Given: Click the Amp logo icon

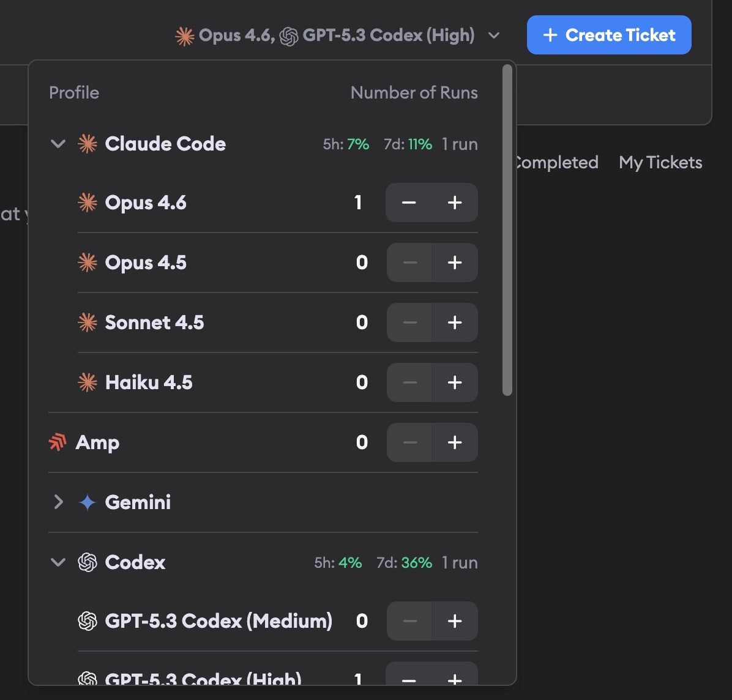Looking at the screenshot, I should tap(57, 442).
